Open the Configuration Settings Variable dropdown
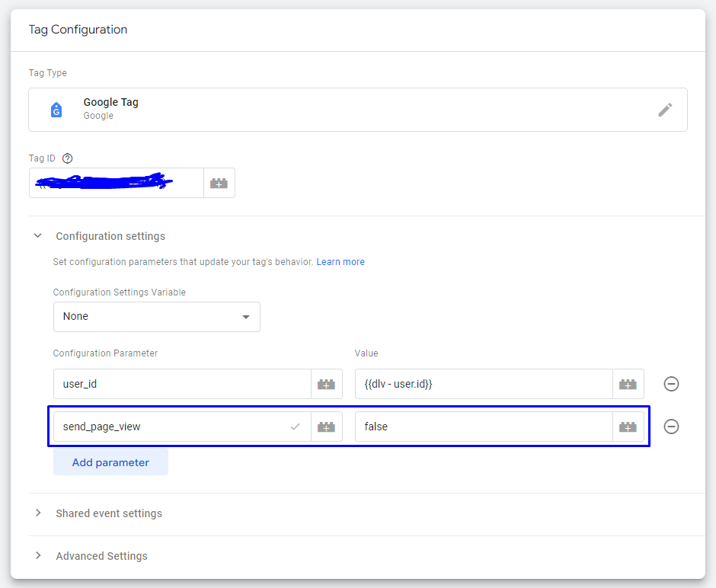Image resolution: width=716 pixels, height=588 pixels. 156,317
